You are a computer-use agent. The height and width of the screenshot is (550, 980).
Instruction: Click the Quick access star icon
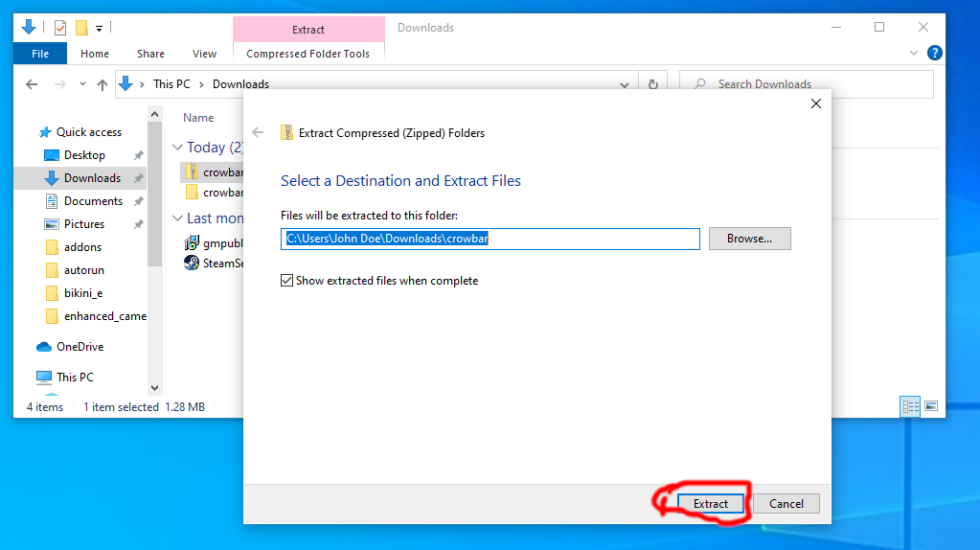[44, 132]
